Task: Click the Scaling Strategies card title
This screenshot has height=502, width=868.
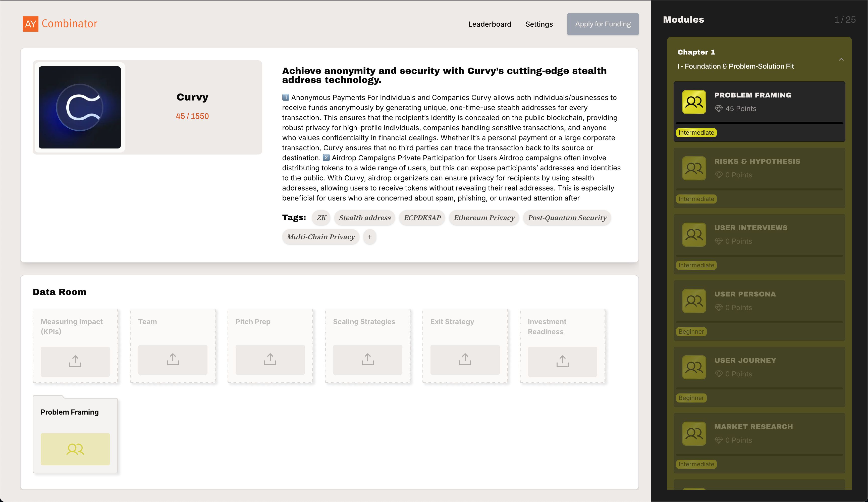Action: (x=364, y=321)
